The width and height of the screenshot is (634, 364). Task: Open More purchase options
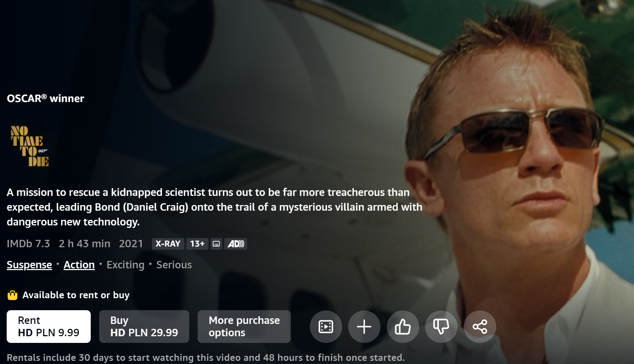[244, 326]
